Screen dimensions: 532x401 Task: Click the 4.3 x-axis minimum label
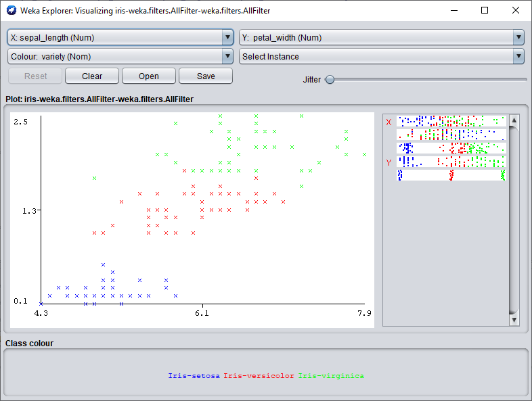(x=41, y=313)
